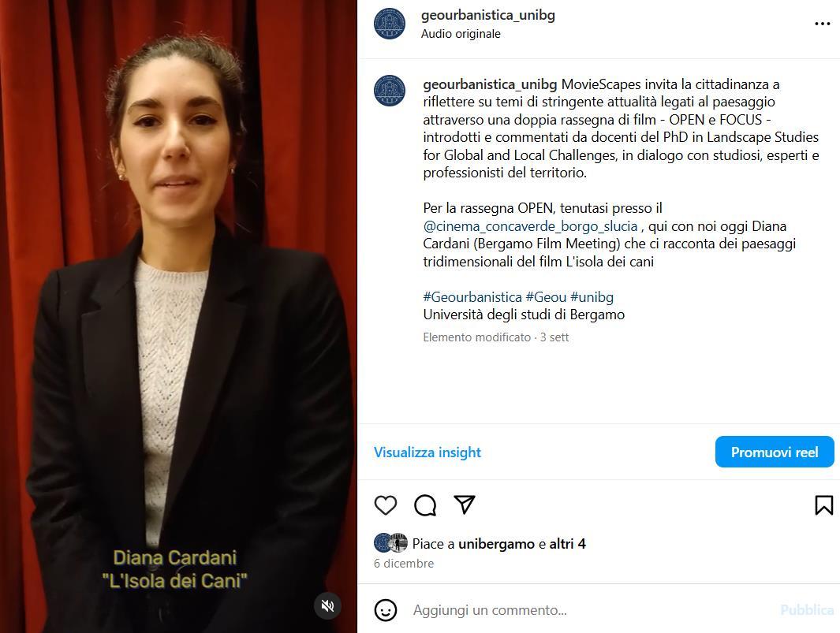Unmute the video with the speaker icon
This screenshot has width=840, height=633.
[327, 605]
